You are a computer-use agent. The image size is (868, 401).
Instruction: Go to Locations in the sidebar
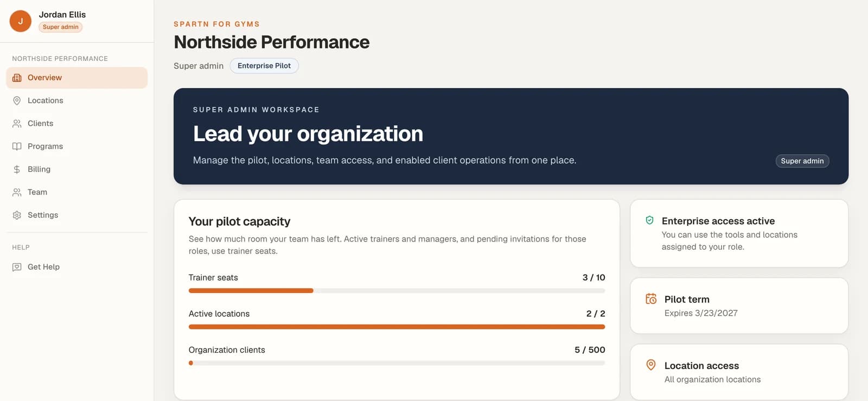(x=76, y=101)
